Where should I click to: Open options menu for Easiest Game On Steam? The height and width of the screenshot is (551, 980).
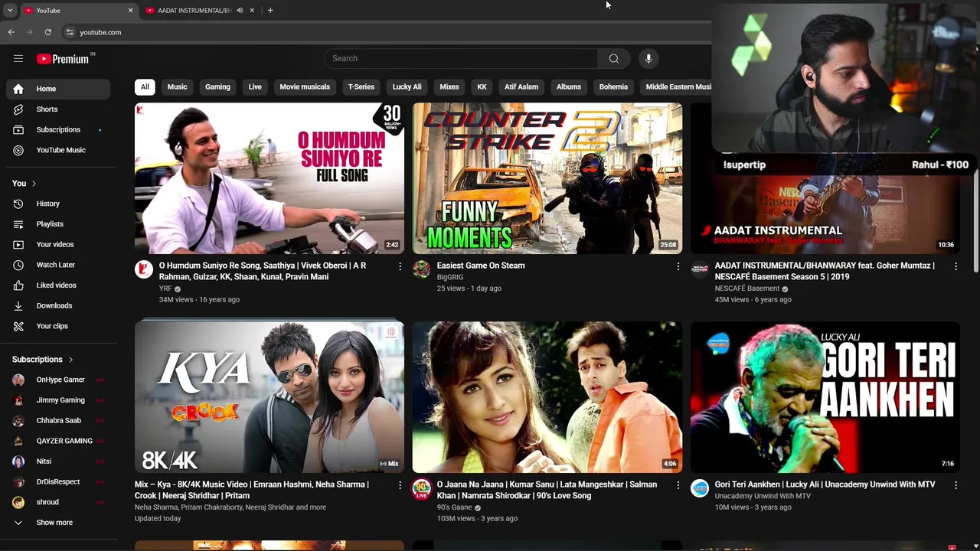[x=678, y=266]
